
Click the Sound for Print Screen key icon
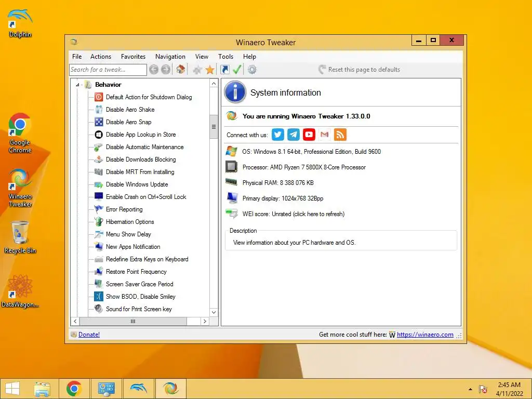99,309
